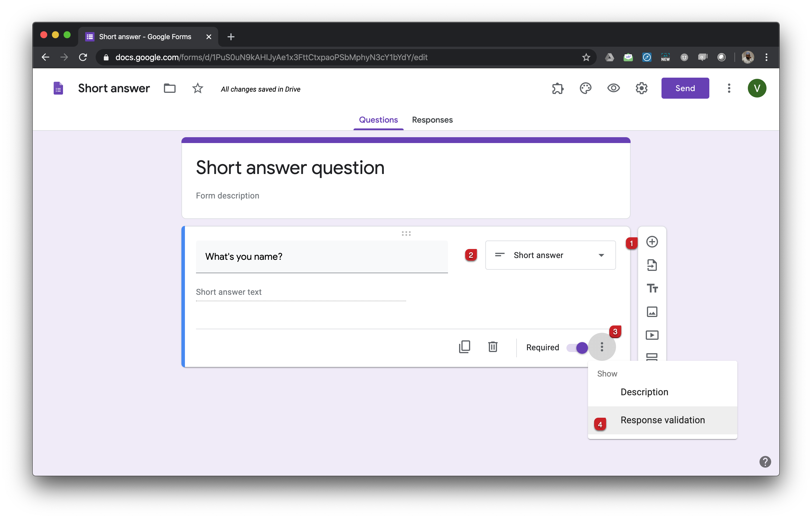
Task: Click the question text input field
Action: point(321,257)
